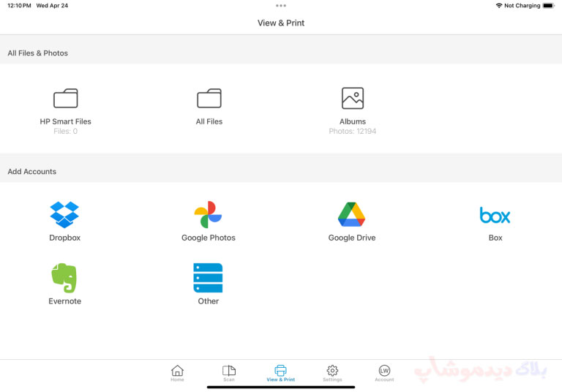Open the LW Account tab
This screenshot has width=562, height=392.
[x=384, y=373]
